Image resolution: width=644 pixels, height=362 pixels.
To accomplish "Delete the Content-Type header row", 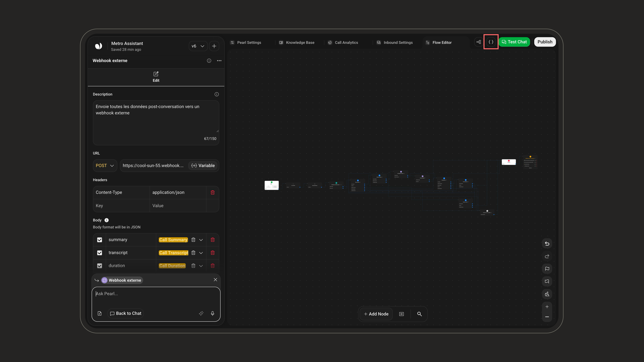I will 213,192.
